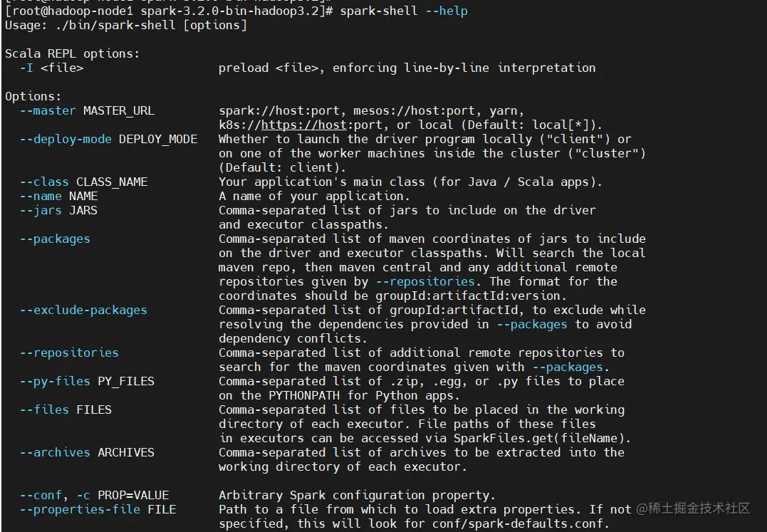Click the 'Scala REPL options:' heading
This screenshot has height=532, width=767.
tap(73, 54)
